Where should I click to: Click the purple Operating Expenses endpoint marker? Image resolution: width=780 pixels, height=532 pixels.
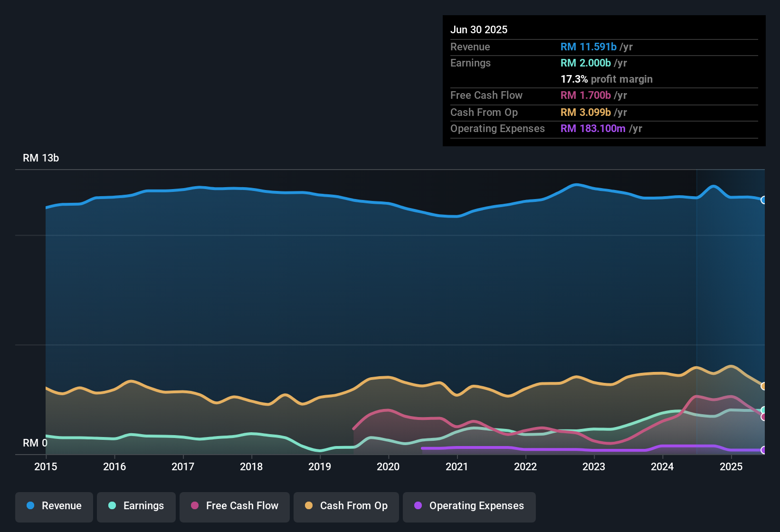763,450
